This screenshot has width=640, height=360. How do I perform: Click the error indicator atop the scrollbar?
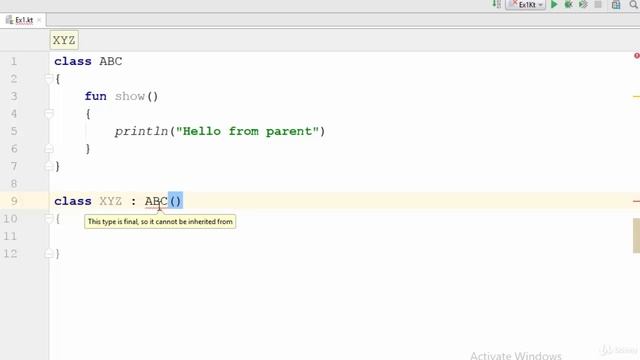pos(637,56)
